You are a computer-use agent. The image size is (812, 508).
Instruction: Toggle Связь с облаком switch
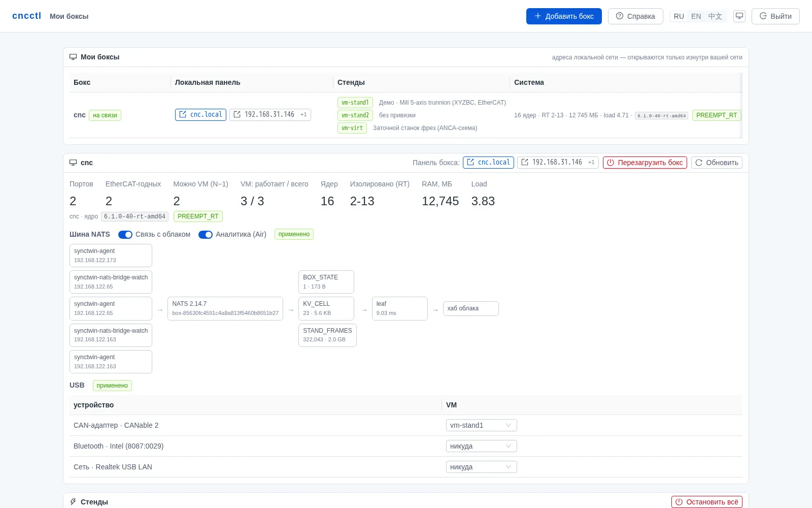[x=125, y=235]
